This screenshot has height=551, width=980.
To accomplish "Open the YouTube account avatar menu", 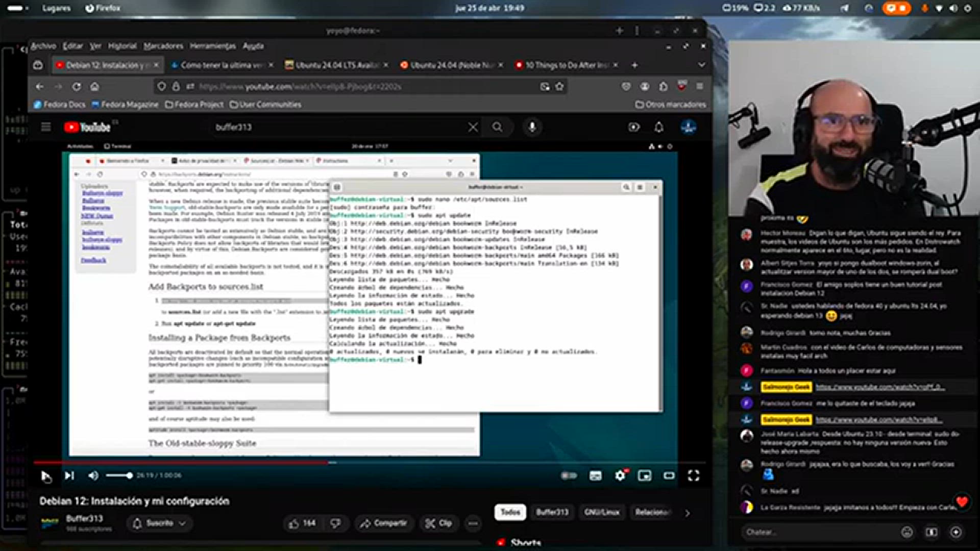I will click(x=689, y=127).
